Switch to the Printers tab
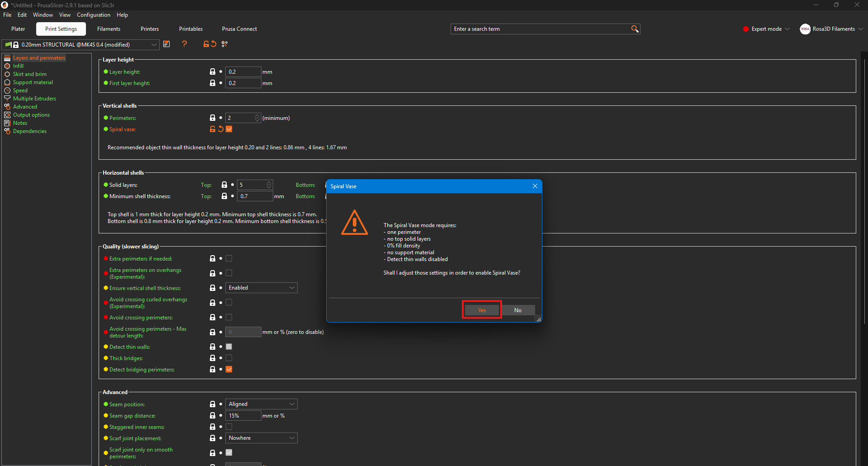The image size is (868, 466). 150,29
